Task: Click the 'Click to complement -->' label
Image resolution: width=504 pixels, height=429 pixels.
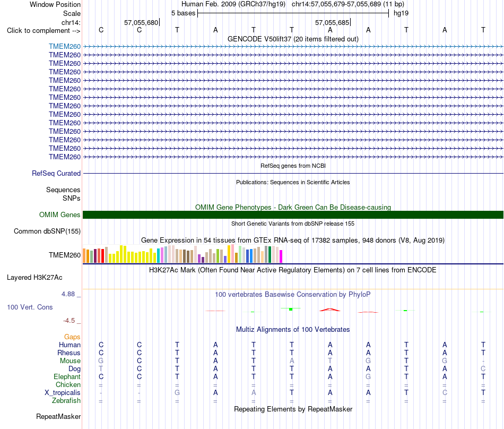Action: [44, 31]
